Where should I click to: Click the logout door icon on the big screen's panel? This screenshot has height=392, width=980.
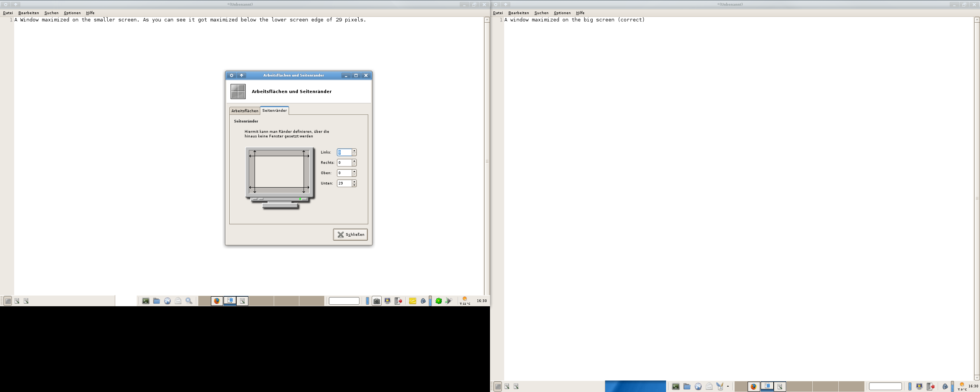tap(930, 387)
